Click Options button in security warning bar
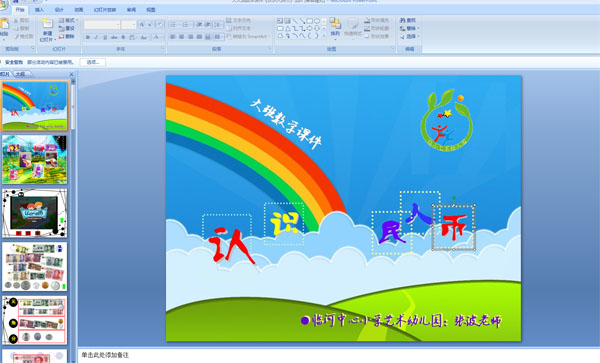The image size is (600, 363). (93, 62)
